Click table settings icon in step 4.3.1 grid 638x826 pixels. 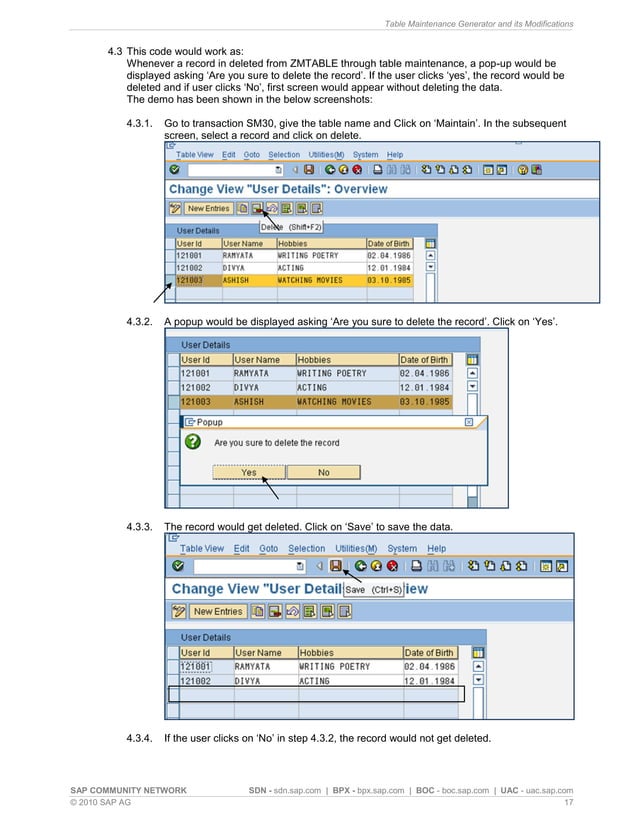coord(430,243)
